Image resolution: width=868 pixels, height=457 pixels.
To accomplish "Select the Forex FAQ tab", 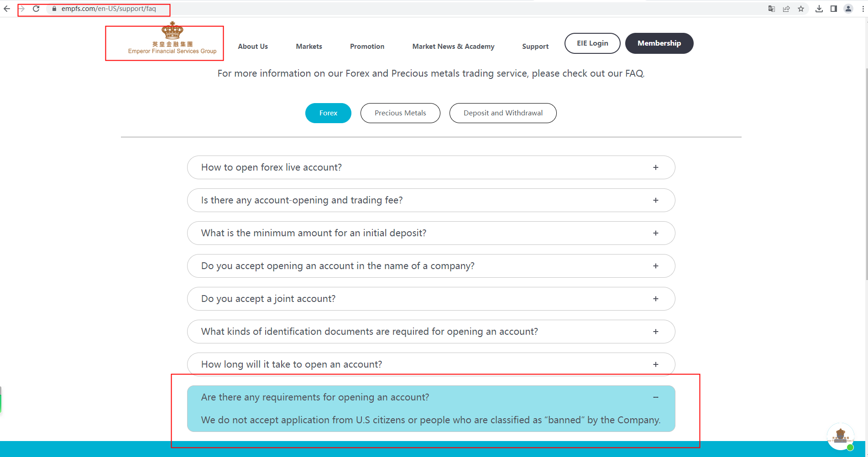I will (328, 113).
